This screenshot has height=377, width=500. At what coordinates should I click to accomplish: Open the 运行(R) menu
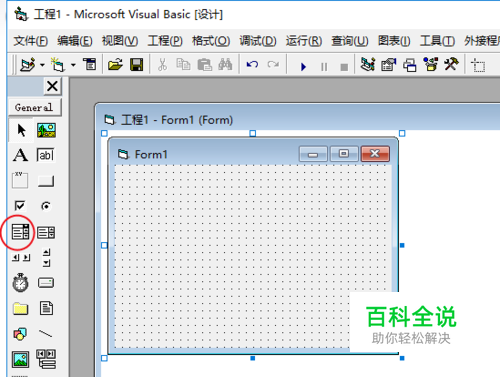(x=304, y=41)
